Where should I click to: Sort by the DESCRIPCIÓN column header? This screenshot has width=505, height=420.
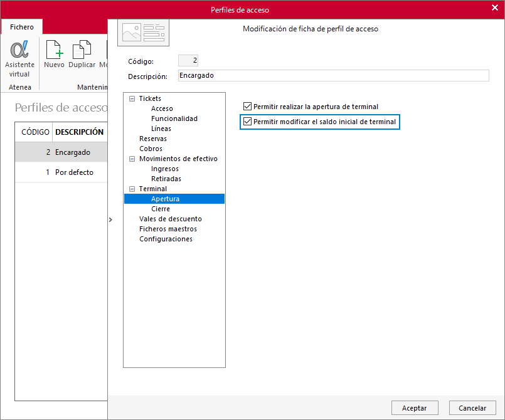(80, 132)
